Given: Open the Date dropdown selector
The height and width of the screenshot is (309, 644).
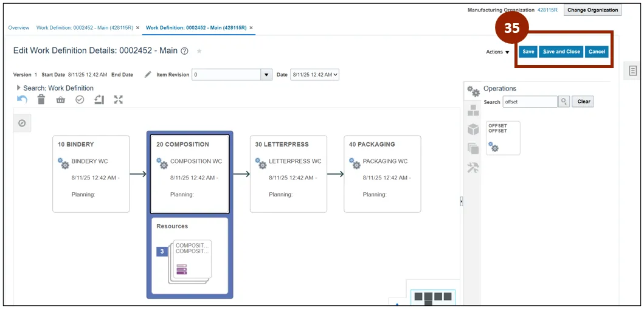Looking at the screenshot, I should click(314, 75).
